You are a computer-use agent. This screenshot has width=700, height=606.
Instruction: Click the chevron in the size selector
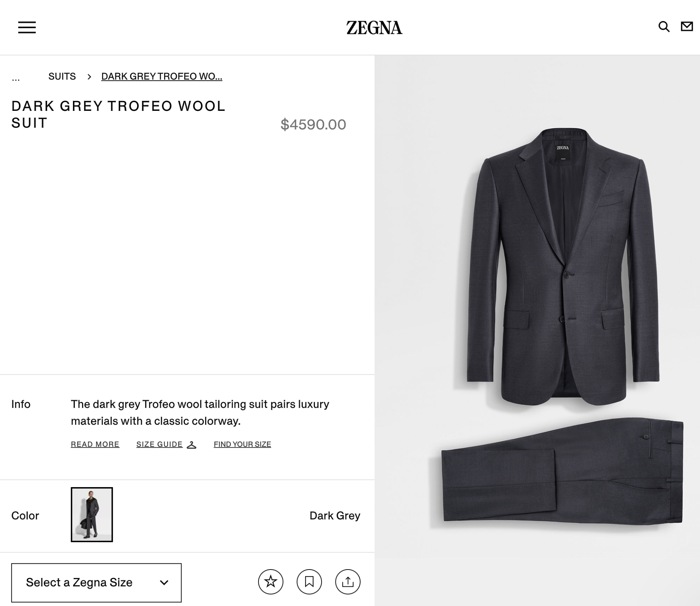coord(164,582)
